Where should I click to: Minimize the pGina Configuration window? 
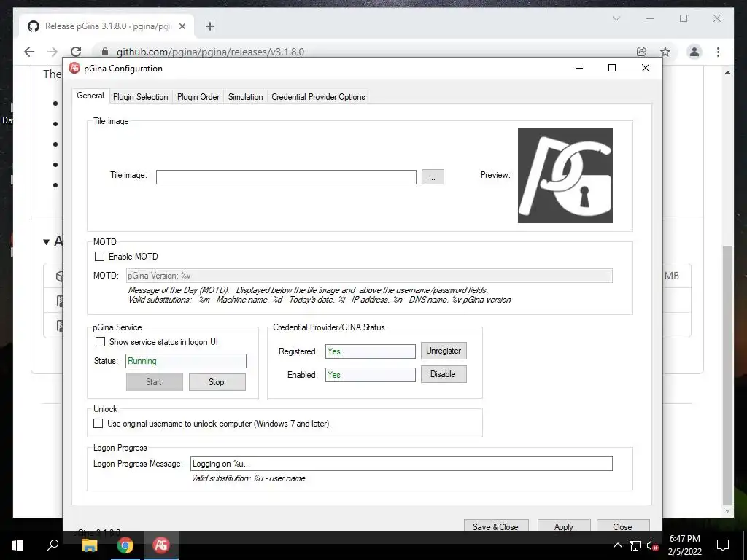[579, 68]
